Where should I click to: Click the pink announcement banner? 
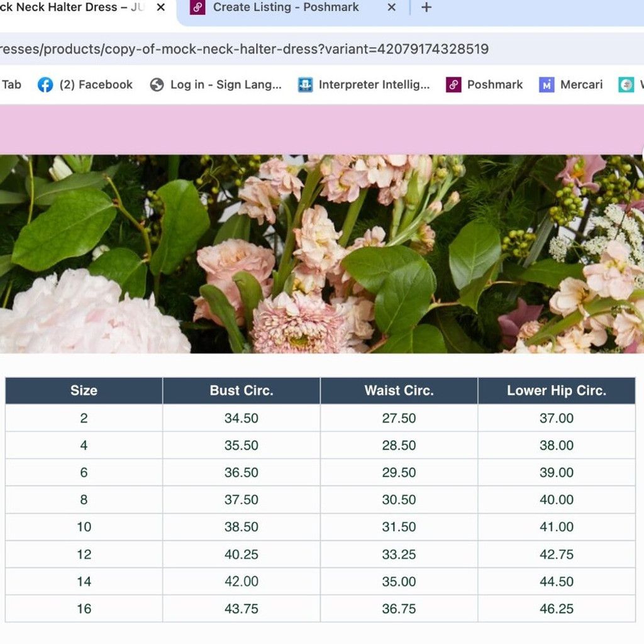click(x=322, y=130)
